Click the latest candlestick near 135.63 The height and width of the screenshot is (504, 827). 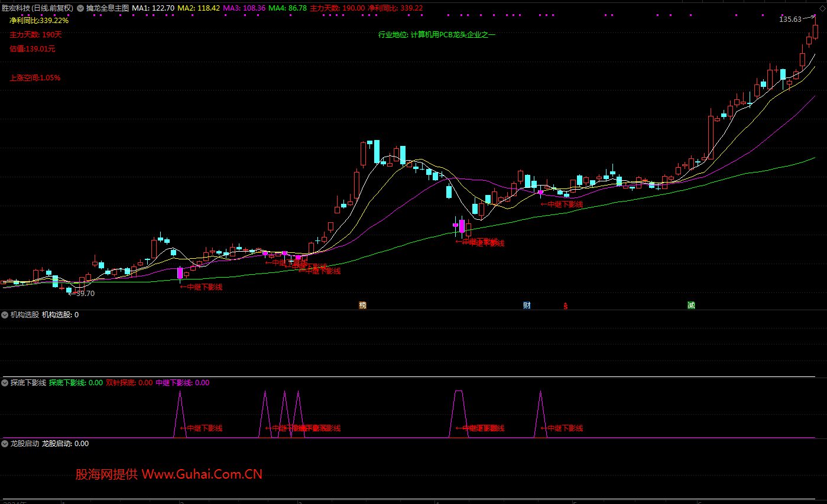[x=815, y=32]
